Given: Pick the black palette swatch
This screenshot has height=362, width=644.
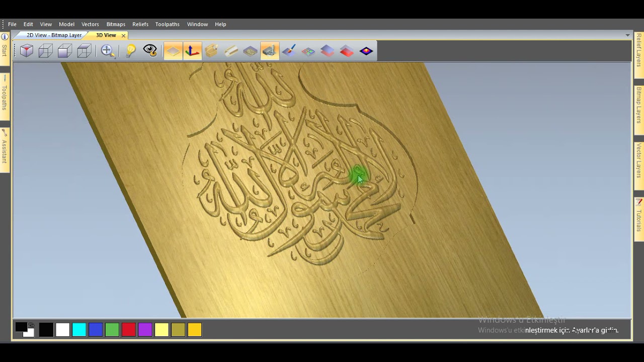Looking at the screenshot, I should pos(46,330).
